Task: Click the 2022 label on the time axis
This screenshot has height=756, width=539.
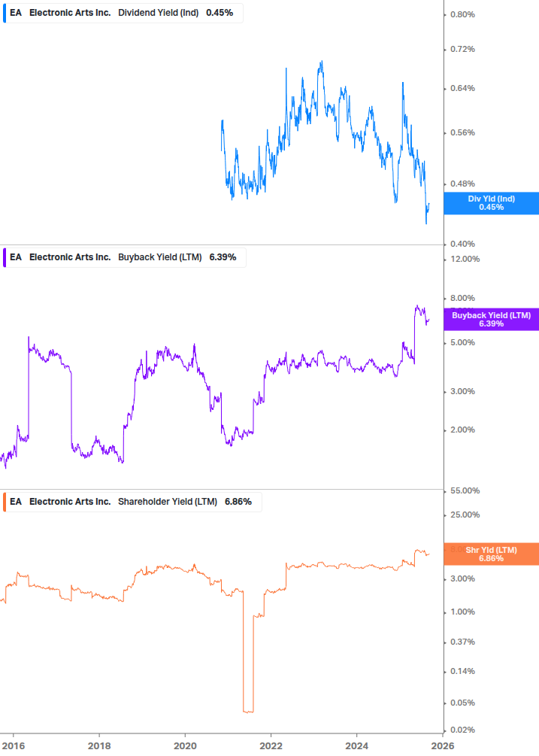Action: [271, 746]
